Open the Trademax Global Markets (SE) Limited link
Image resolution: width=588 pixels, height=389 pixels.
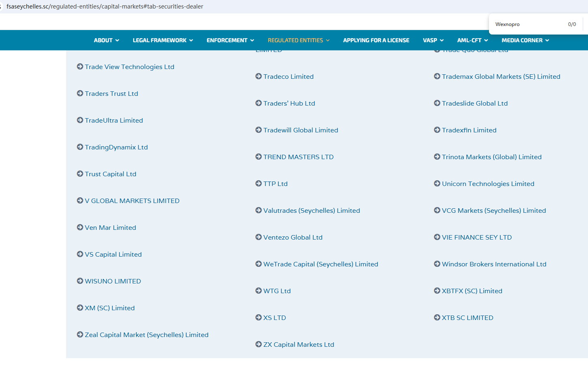pyautogui.click(x=501, y=76)
